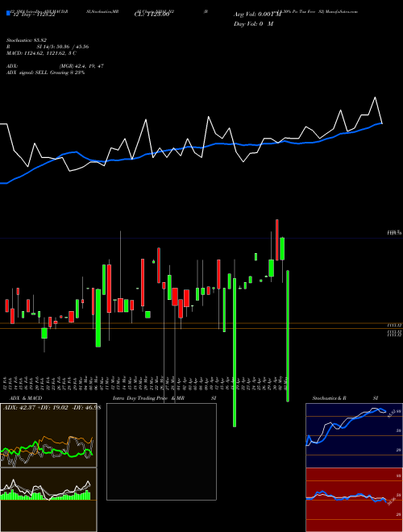Select 'ADX: 42.37 +DY: 19.02 -DY: 46.98' text

click(52, 407)
